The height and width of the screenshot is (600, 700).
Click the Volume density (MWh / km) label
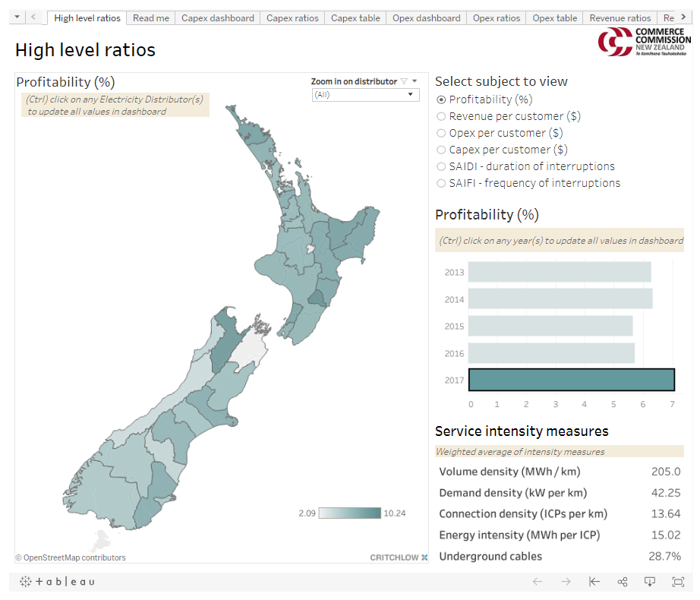click(510, 472)
